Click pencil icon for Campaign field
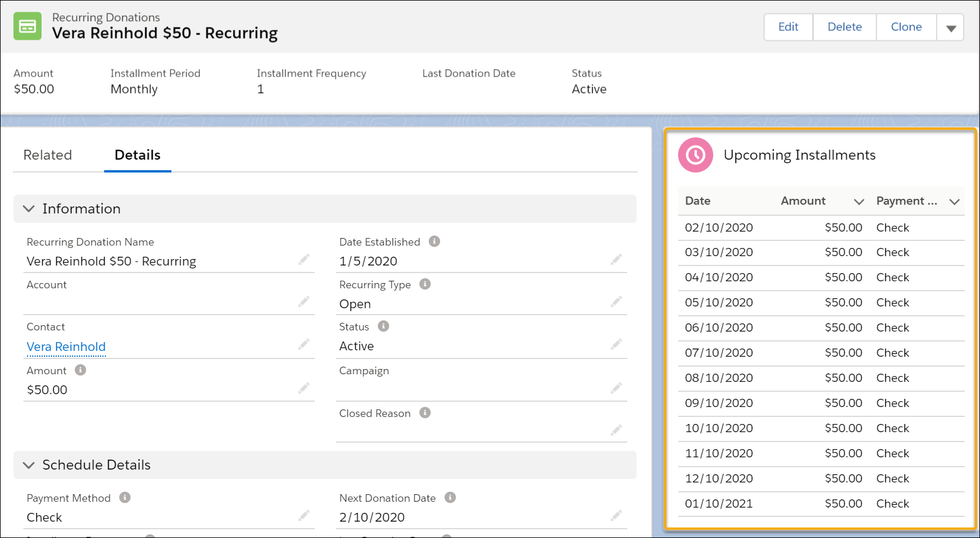Viewport: 980px width, 538px height. pos(616,388)
